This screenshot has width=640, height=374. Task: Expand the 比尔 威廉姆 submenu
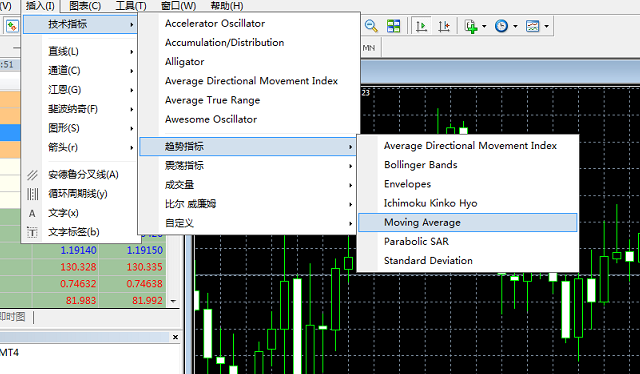(248, 204)
